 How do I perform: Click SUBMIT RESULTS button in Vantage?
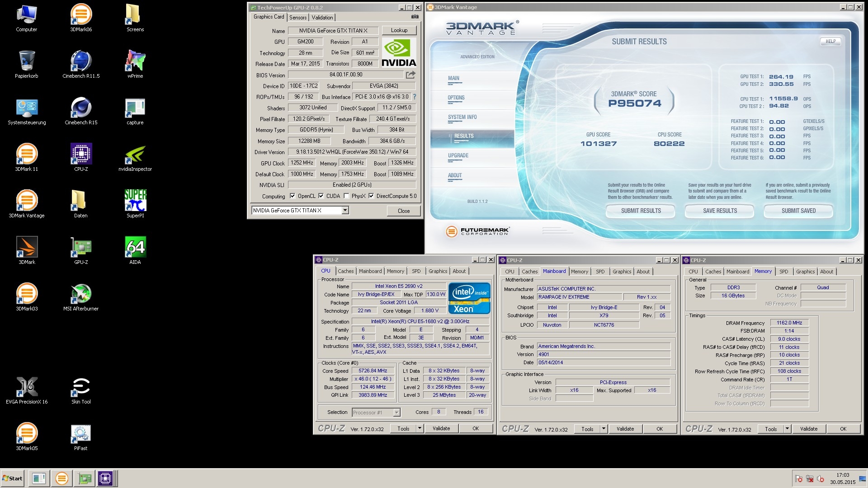pos(641,211)
